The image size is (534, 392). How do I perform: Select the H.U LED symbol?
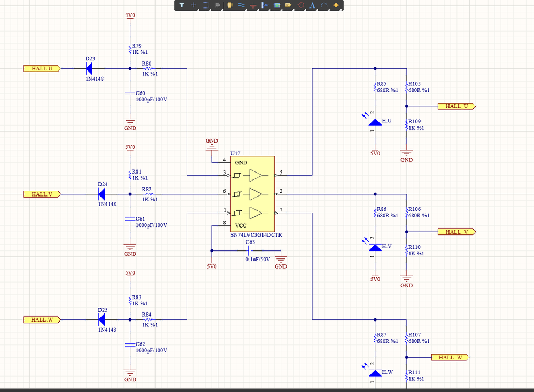coord(375,122)
